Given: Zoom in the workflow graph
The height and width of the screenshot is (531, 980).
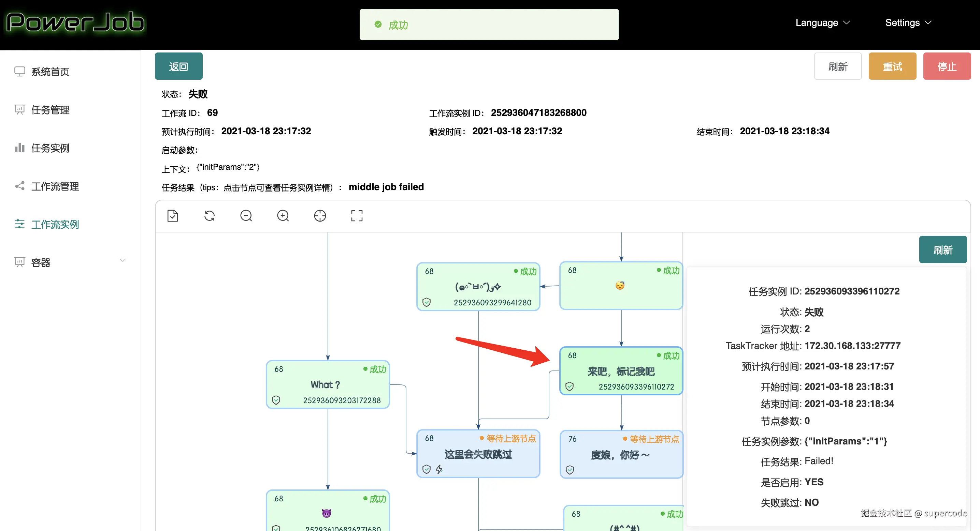Looking at the screenshot, I should tap(283, 216).
